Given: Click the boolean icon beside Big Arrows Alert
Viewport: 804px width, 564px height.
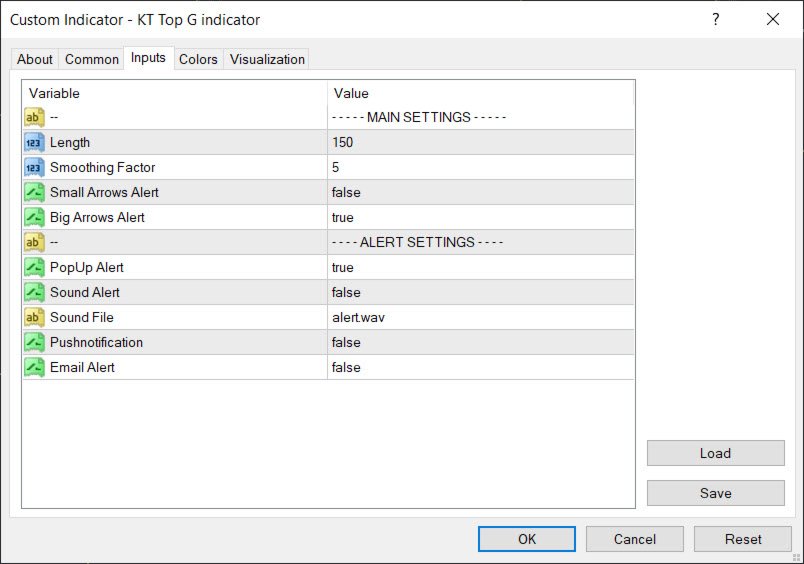Looking at the screenshot, I should pos(33,217).
